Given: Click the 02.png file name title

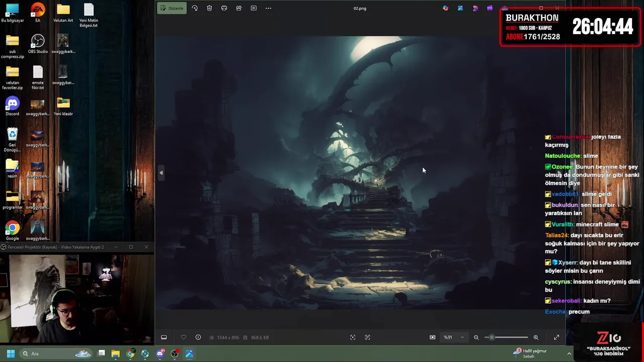Looking at the screenshot, I should pos(360,9).
